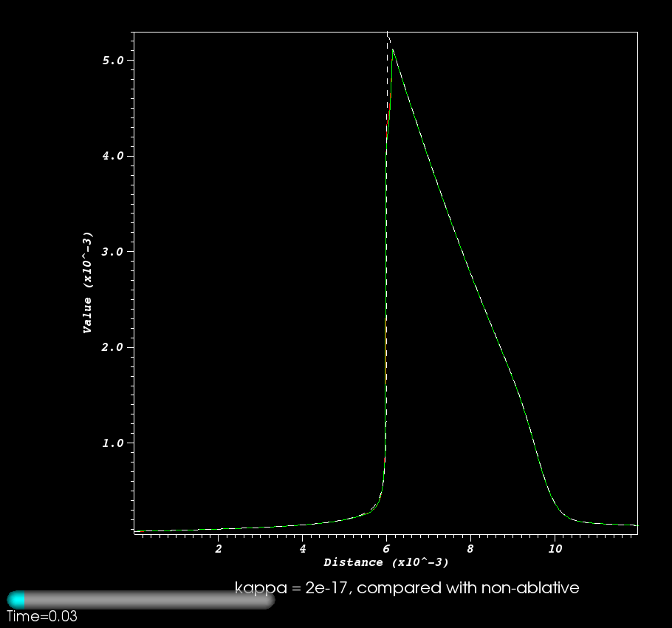Click the gray time slider track
Viewport: 672px width, 628px height.
click(x=142, y=600)
